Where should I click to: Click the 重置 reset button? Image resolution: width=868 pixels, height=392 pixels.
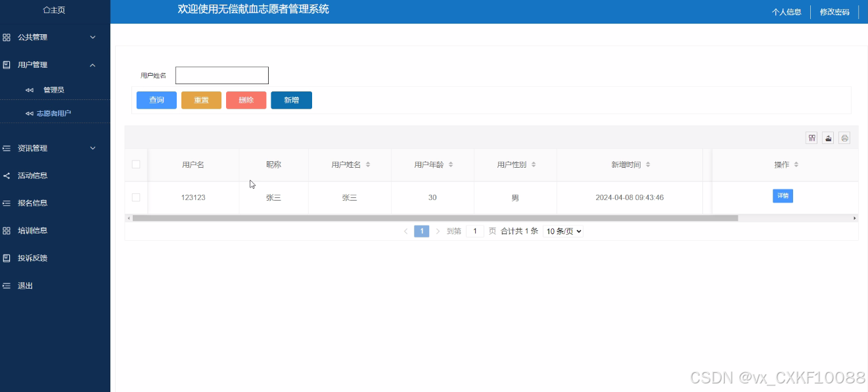click(x=201, y=100)
